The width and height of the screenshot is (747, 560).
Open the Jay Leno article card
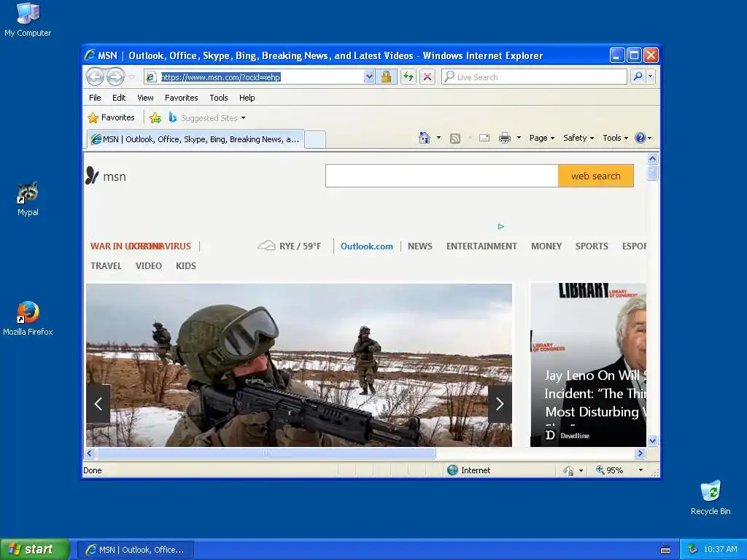589,365
